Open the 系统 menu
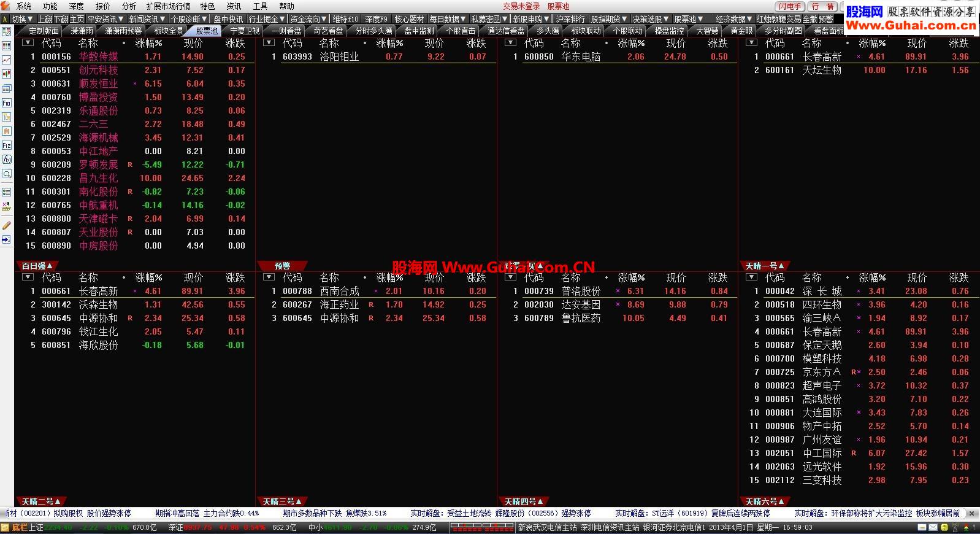Viewport: 980px width, 534px height. click(24, 6)
